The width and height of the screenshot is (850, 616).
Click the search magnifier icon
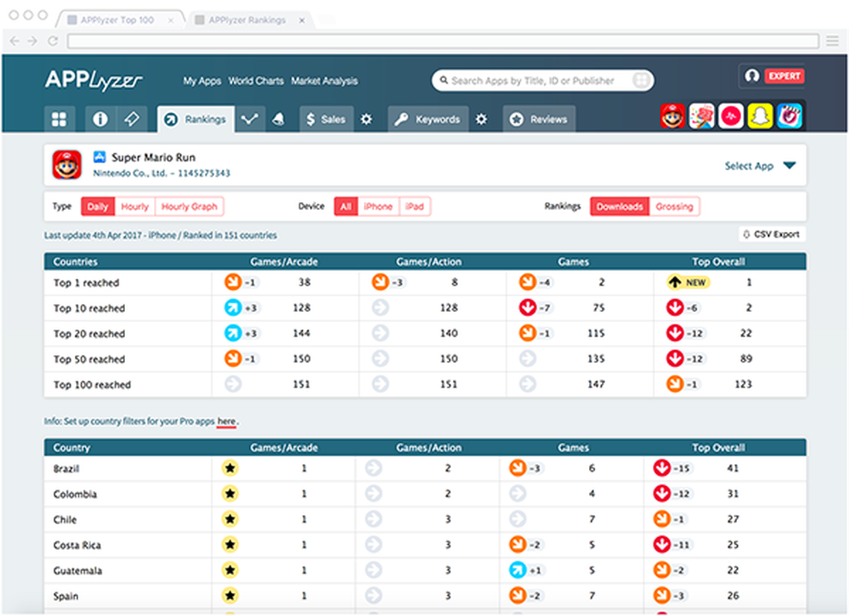click(x=444, y=80)
